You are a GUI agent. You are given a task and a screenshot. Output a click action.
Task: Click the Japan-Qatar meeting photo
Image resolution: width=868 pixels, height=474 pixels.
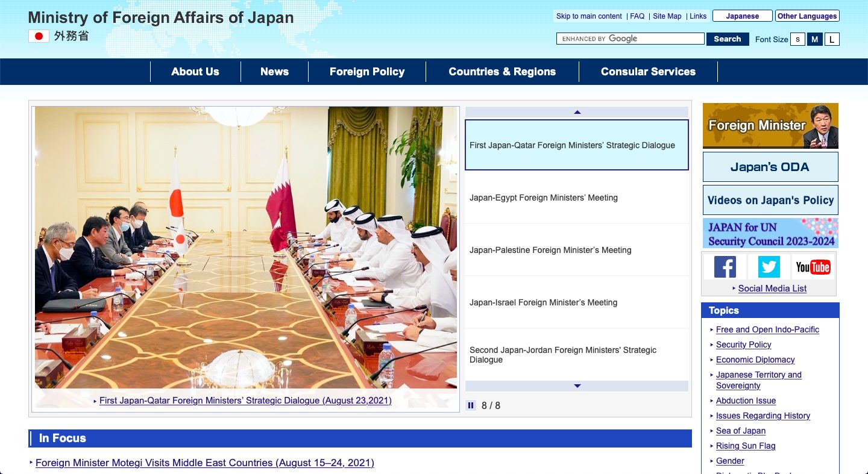(246, 247)
